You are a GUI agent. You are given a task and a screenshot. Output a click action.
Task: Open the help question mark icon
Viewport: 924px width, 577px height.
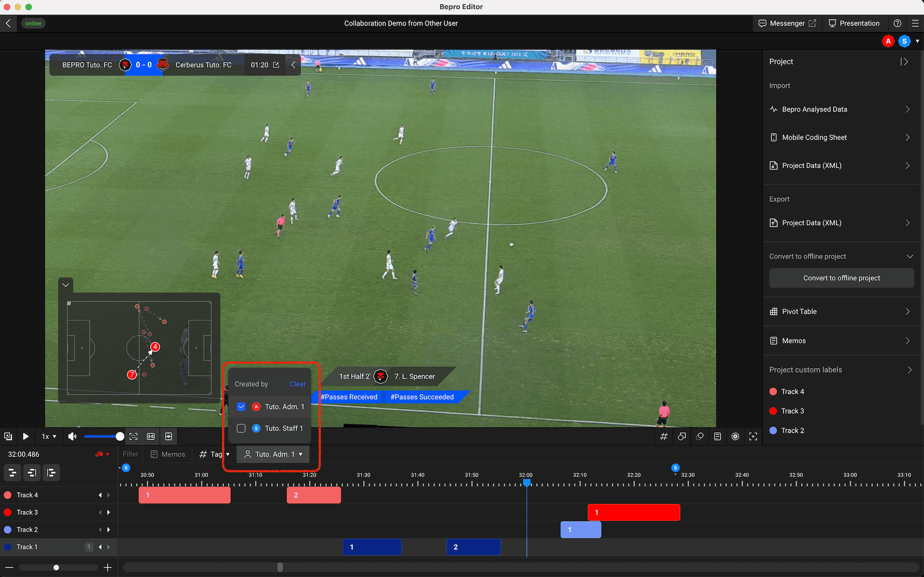pyautogui.click(x=898, y=23)
